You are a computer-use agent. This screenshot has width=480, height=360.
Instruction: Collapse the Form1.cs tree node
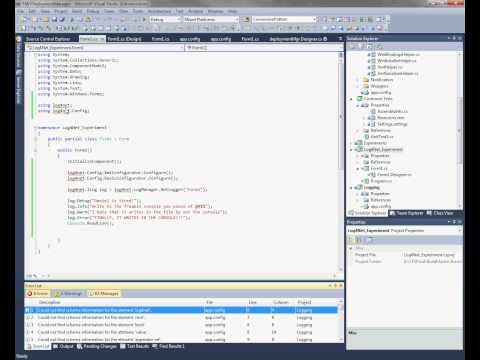pyautogui.click(x=358, y=169)
